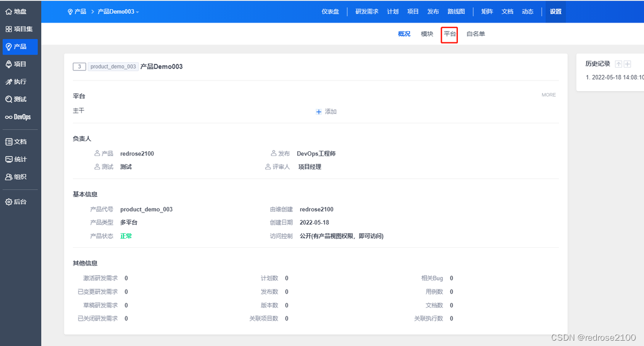Click creation date 2022-05-18 value
Viewport: 644px width, 346px height.
click(314, 222)
